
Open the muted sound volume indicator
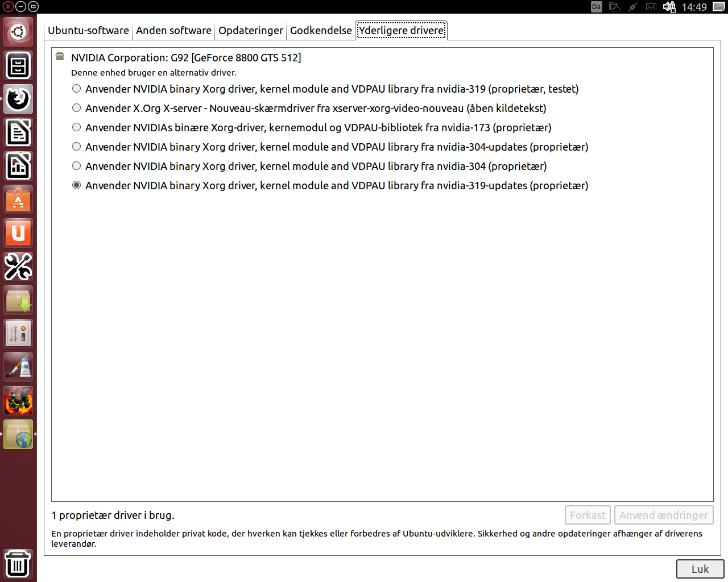[x=669, y=7]
